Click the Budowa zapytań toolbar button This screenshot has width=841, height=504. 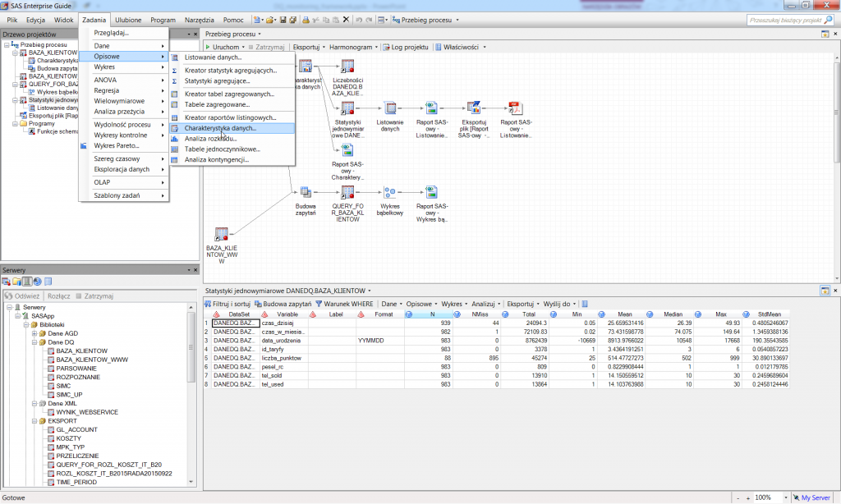coord(283,304)
